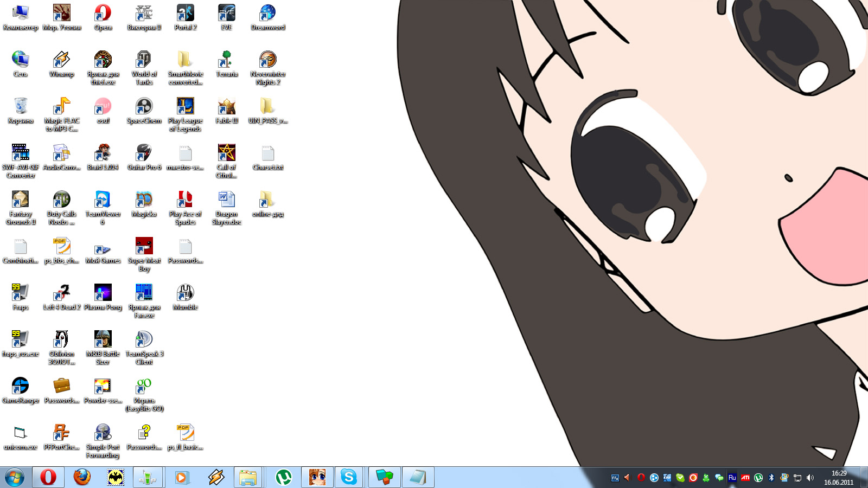Open the speaker volume control in tray
868x488 pixels.
tap(810, 478)
